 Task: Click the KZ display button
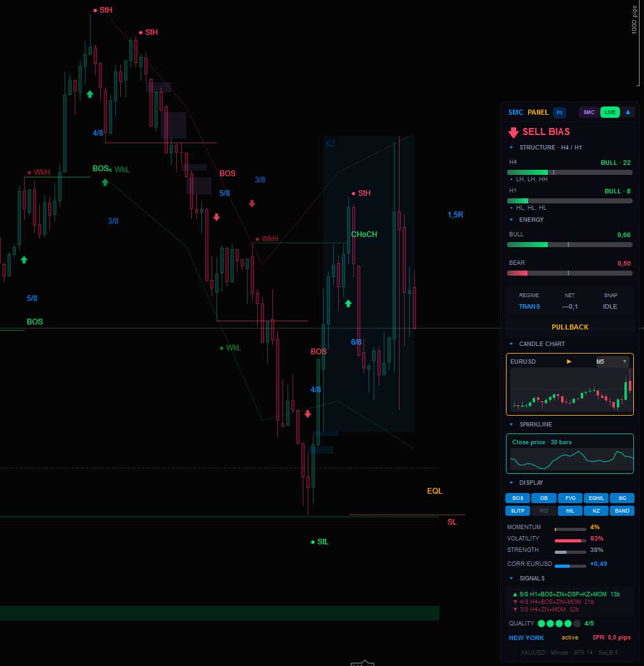click(596, 511)
